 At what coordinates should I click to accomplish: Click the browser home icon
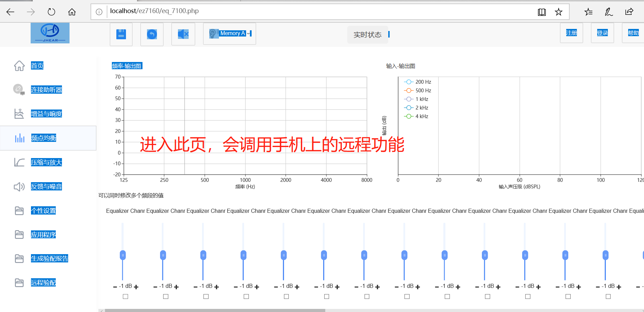click(x=72, y=12)
